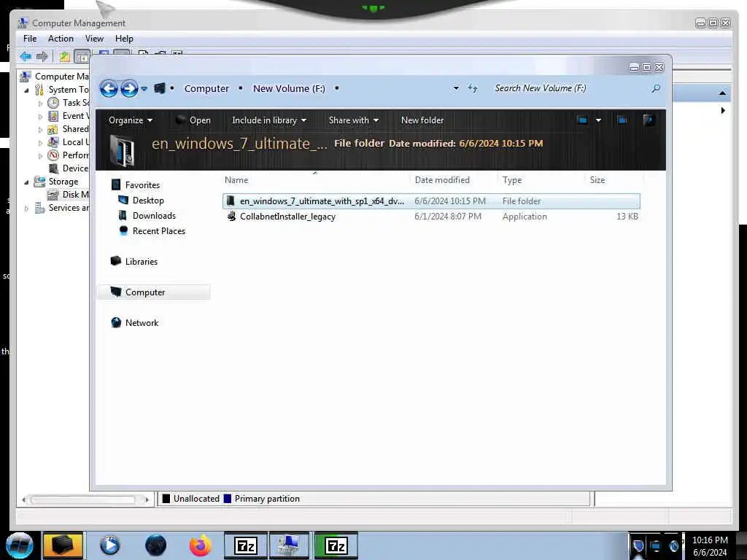747x560 pixels.
Task: Select Desktop under Favorites
Action: [148, 201]
